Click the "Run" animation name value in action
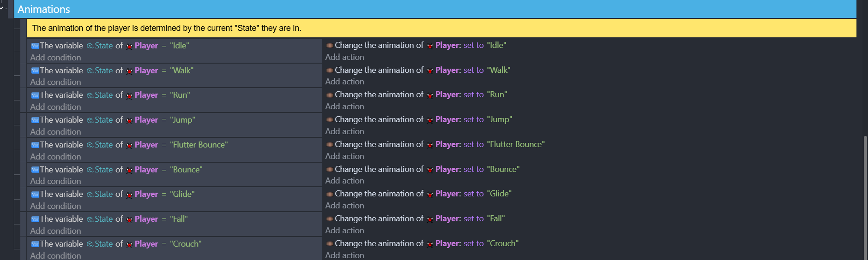This screenshot has height=260, width=868. 497,95
